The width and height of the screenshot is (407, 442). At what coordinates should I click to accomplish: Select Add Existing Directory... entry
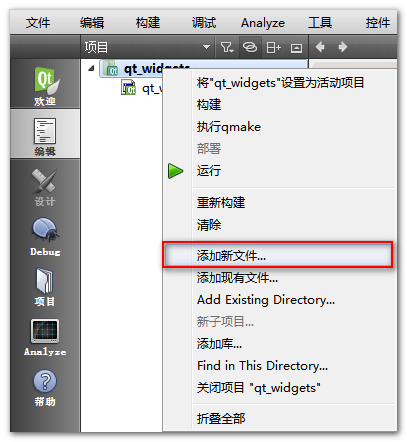point(266,300)
